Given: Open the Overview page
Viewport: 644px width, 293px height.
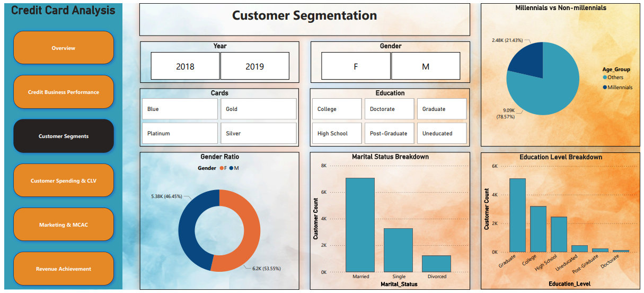Looking at the screenshot, I should click(x=64, y=48).
